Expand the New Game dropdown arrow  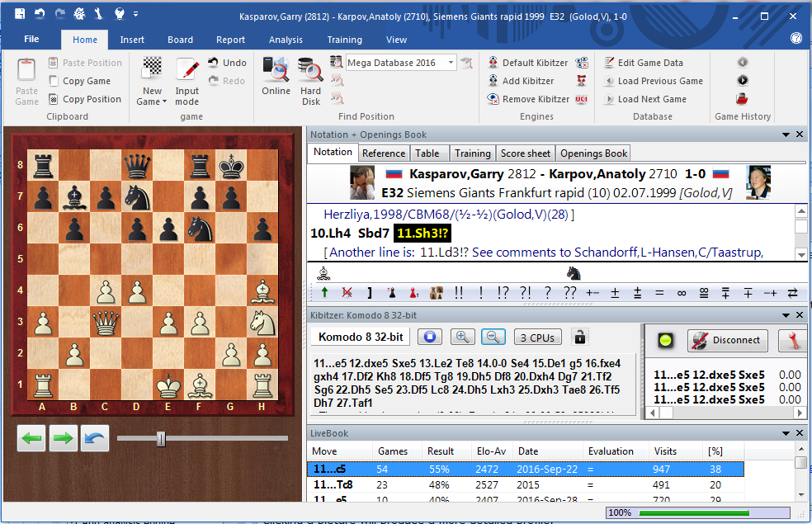pyautogui.click(x=164, y=102)
